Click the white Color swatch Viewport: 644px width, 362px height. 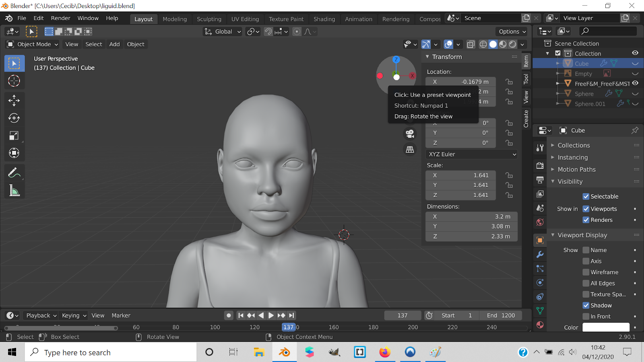pyautogui.click(x=606, y=327)
